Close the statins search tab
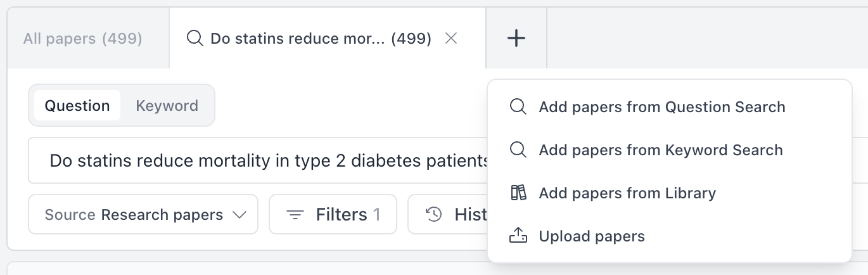Image resolution: width=868 pixels, height=275 pixels. click(x=451, y=39)
